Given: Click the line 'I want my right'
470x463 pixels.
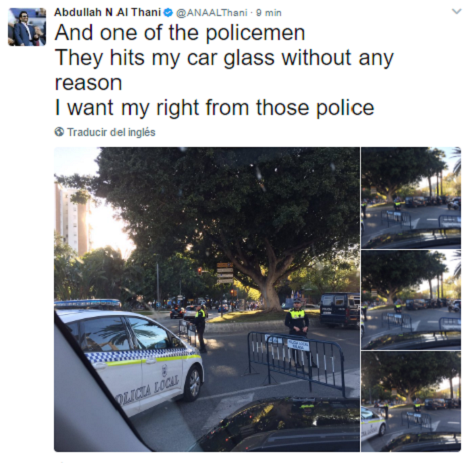Looking at the screenshot, I should point(214,108).
